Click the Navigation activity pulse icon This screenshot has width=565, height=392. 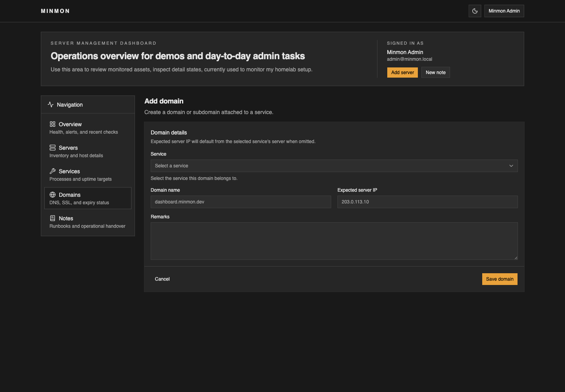point(51,105)
